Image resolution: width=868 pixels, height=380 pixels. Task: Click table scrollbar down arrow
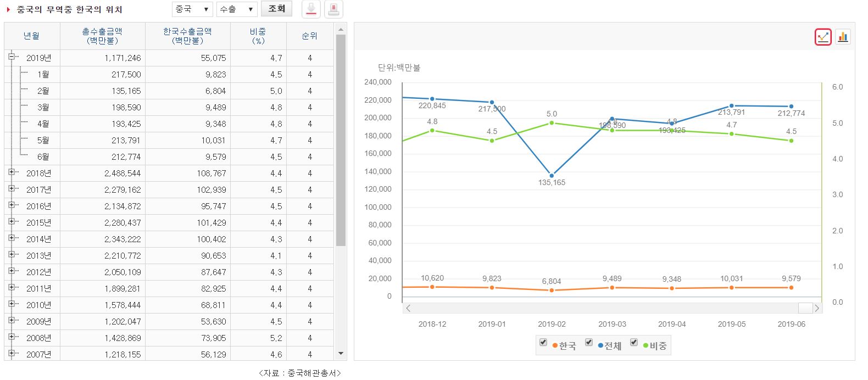tap(341, 354)
